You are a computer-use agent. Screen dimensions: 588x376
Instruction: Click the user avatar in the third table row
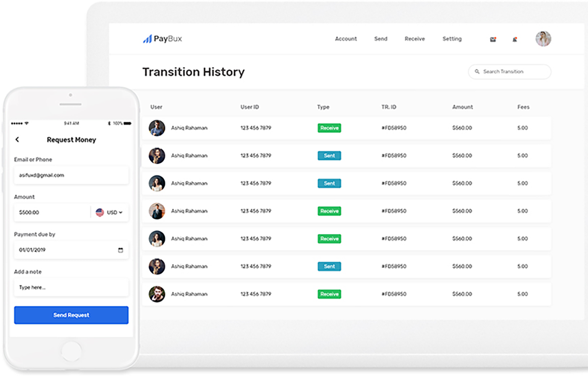tap(157, 183)
